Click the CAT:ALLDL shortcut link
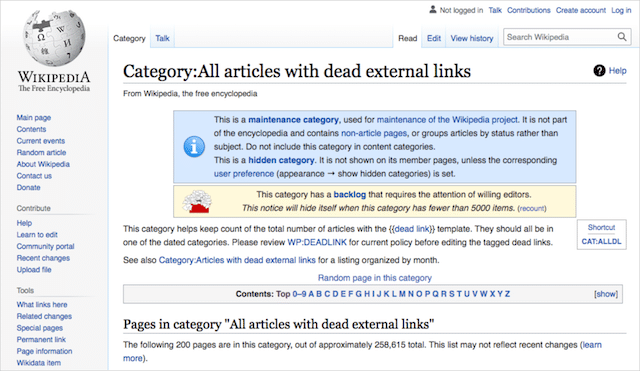 (601, 242)
